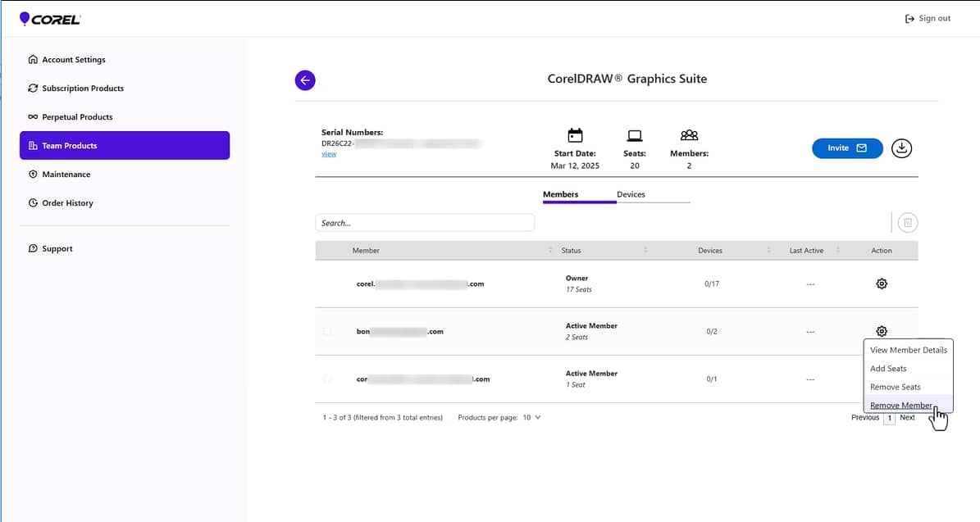This screenshot has height=522, width=980.
Task: Click the Perpetual Products infinity icon
Action: 33,116
